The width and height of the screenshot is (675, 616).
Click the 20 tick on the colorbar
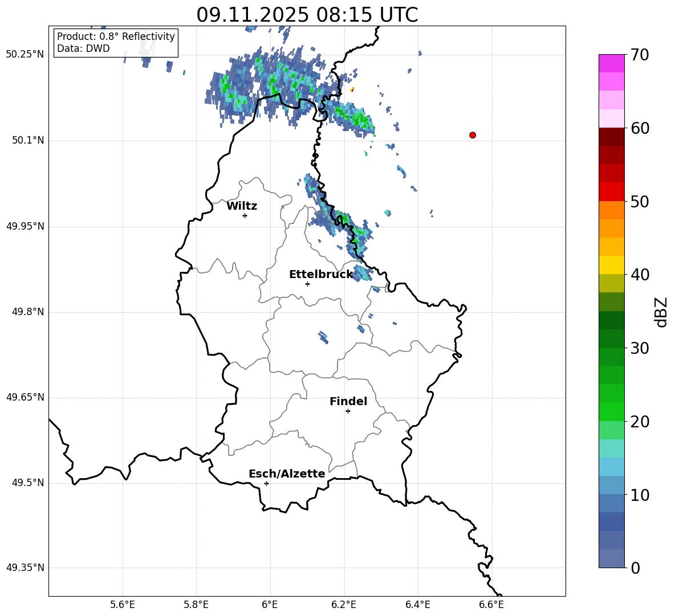(x=640, y=422)
